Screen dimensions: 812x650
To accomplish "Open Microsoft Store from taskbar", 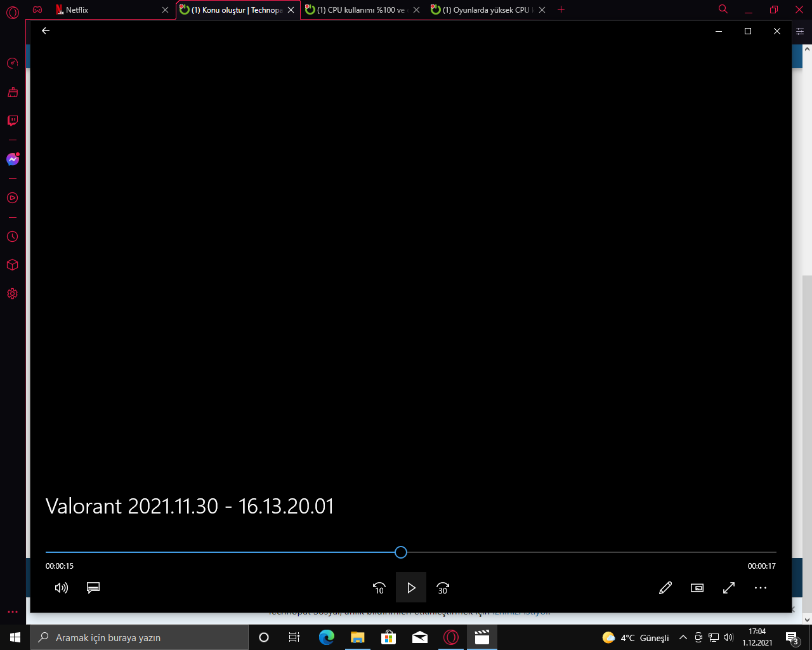I will tap(388, 637).
